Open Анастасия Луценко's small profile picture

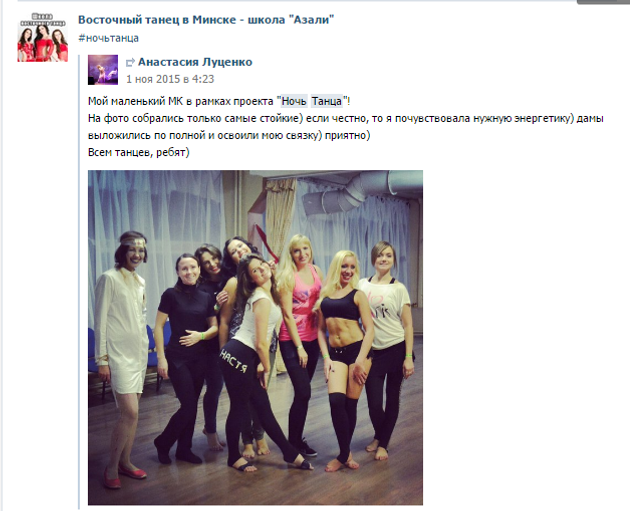coord(103,70)
